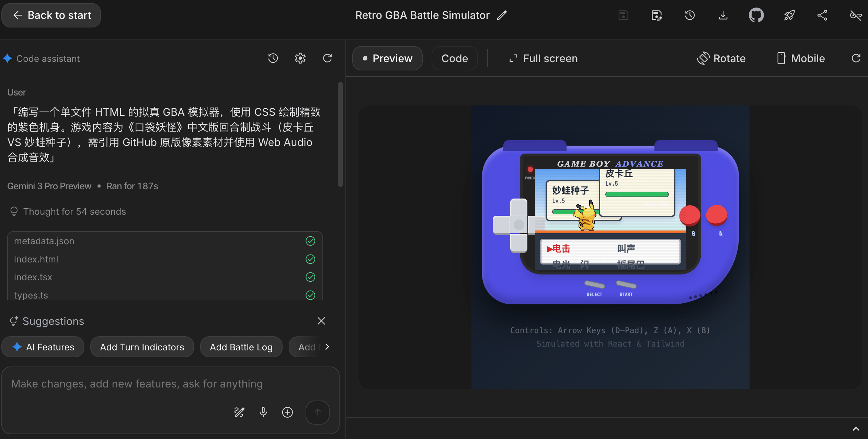Rotate the preview device
The image size is (868, 439).
721,58
